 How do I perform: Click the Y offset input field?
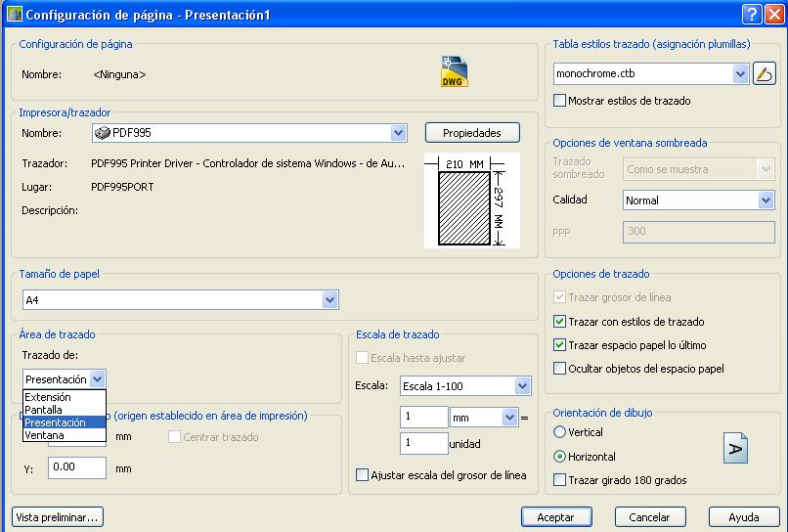coord(77,467)
